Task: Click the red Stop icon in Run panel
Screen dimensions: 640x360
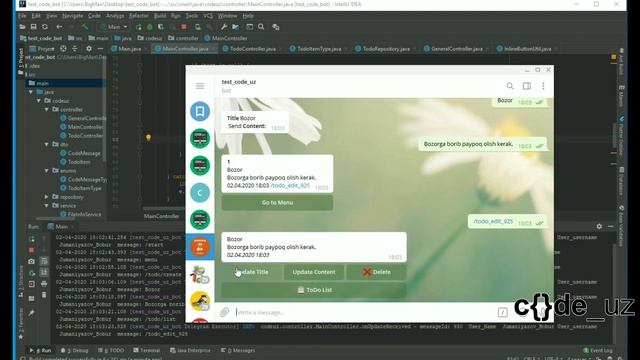Action: [31, 250]
